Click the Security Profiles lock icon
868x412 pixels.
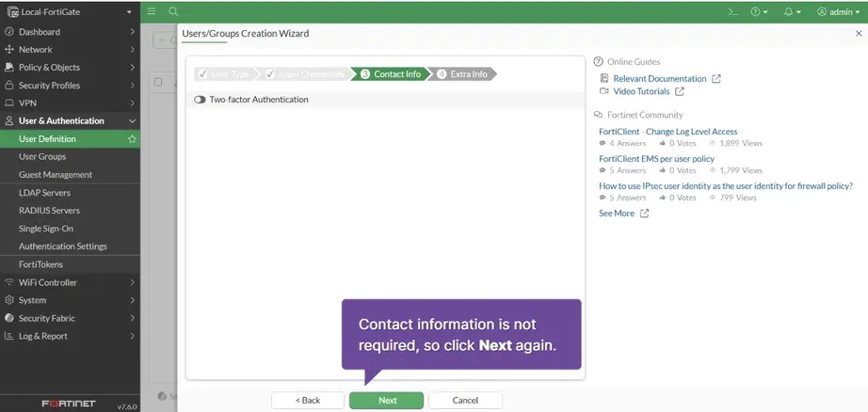pos(8,86)
